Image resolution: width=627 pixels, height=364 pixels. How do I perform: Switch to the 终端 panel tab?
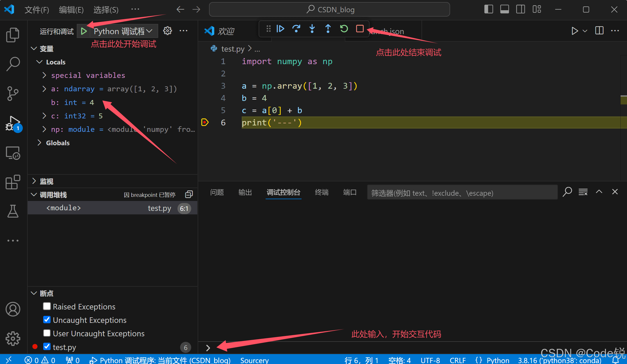322,192
